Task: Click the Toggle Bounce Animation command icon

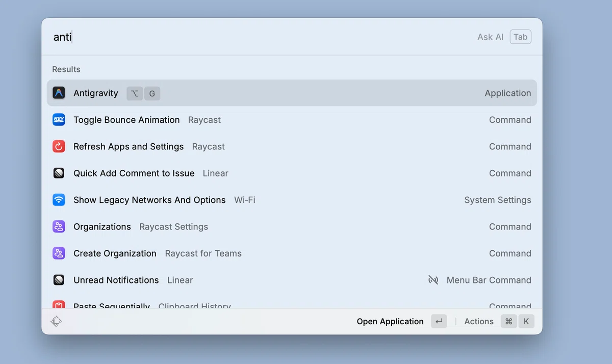Action: click(x=59, y=120)
